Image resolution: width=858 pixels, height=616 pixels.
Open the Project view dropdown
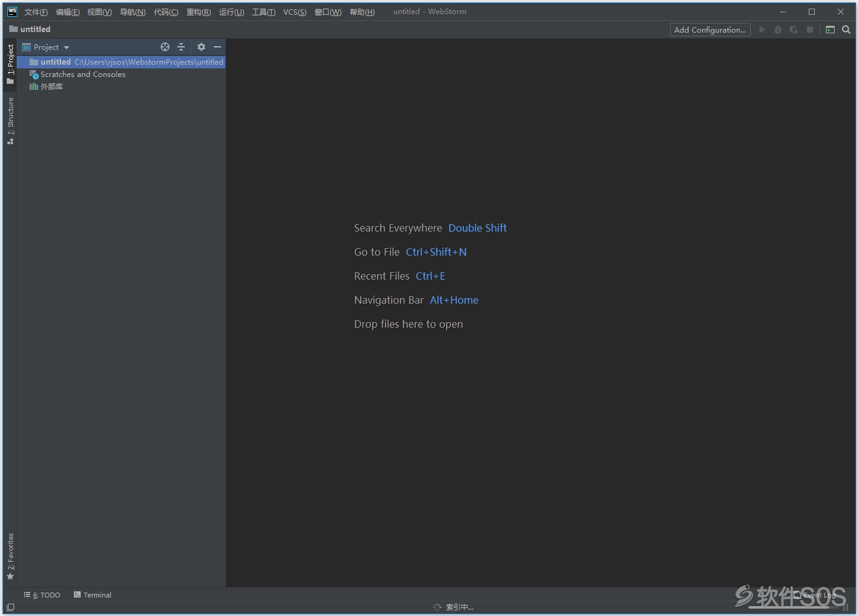coord(46,47)
